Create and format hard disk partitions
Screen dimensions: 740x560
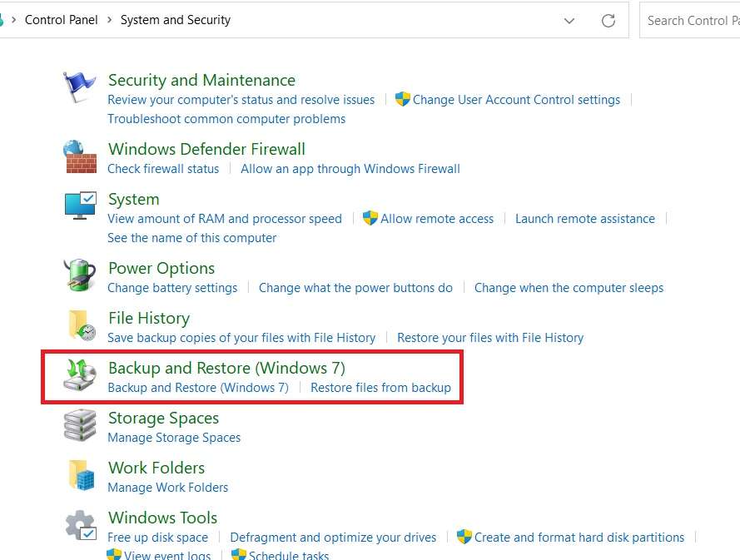coord(579,538)
